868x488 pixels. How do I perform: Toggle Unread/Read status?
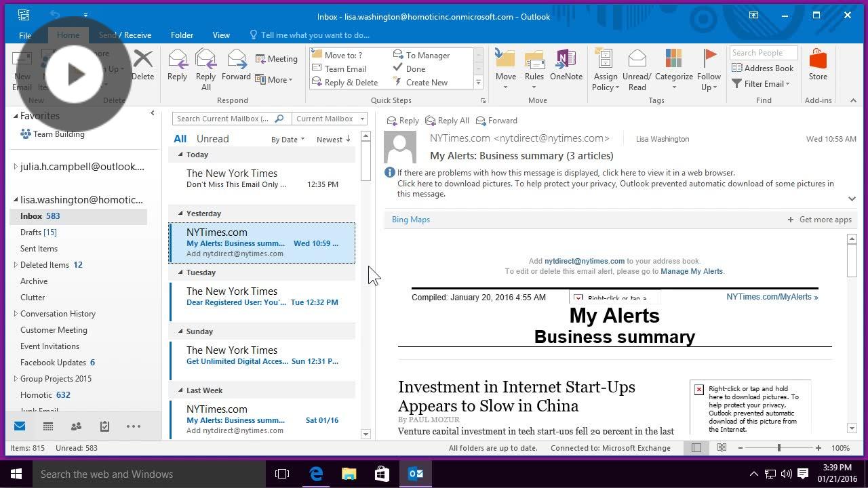pos(637,70)
